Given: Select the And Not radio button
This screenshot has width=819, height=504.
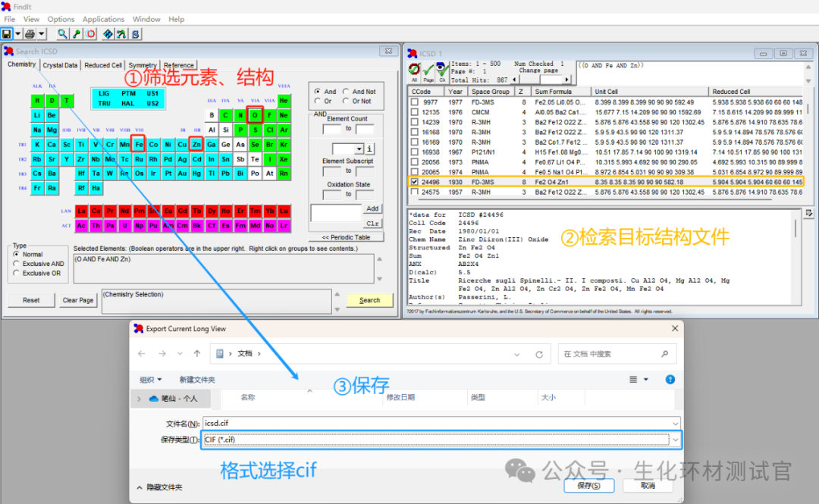Looking at the screenshot, I should 346,92.
